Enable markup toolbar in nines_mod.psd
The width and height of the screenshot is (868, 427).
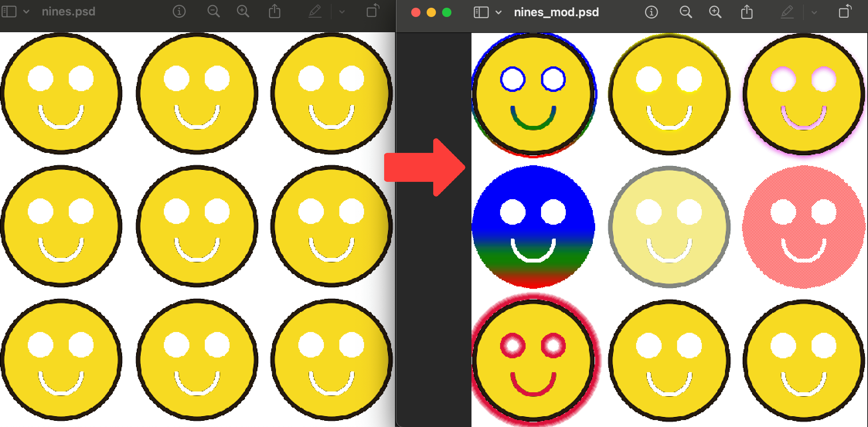pos(787,12)
